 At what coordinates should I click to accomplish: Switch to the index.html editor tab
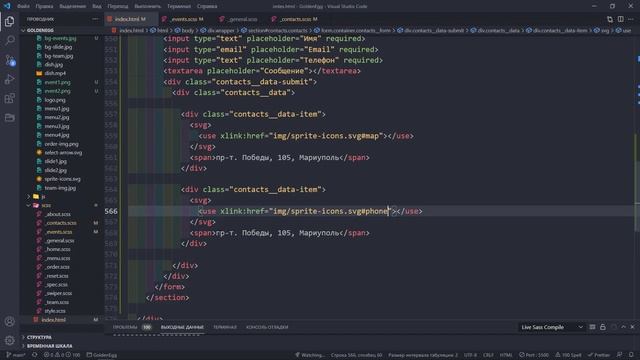(x=130, y=19)
